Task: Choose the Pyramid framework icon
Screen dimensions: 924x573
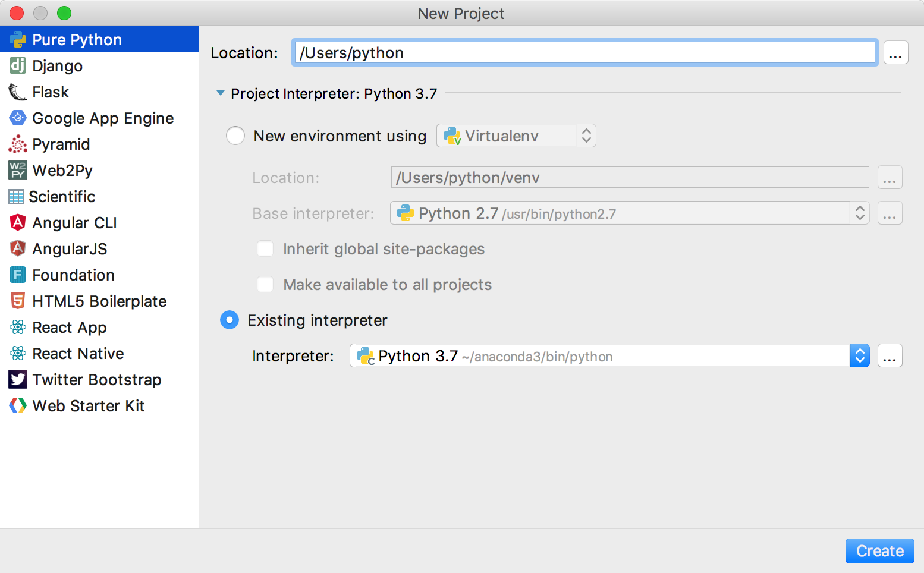Action: click(18, 144)
